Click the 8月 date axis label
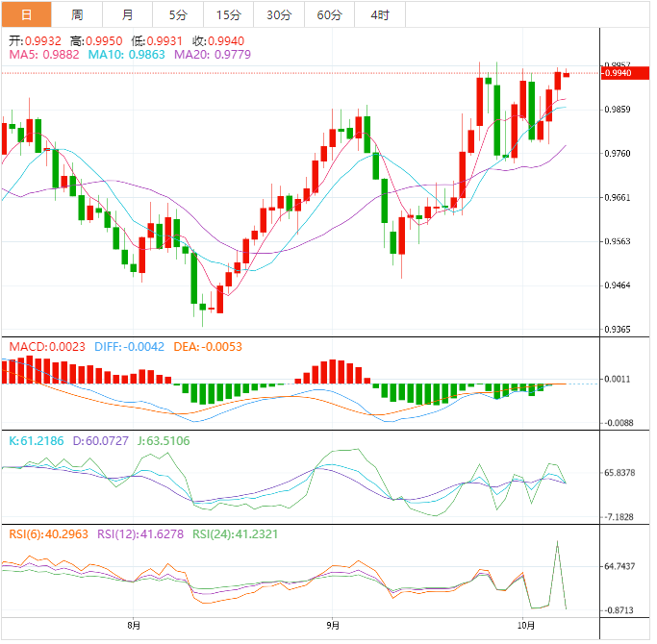This screenshot has width=657, height=644. click(x=134, y=626)
